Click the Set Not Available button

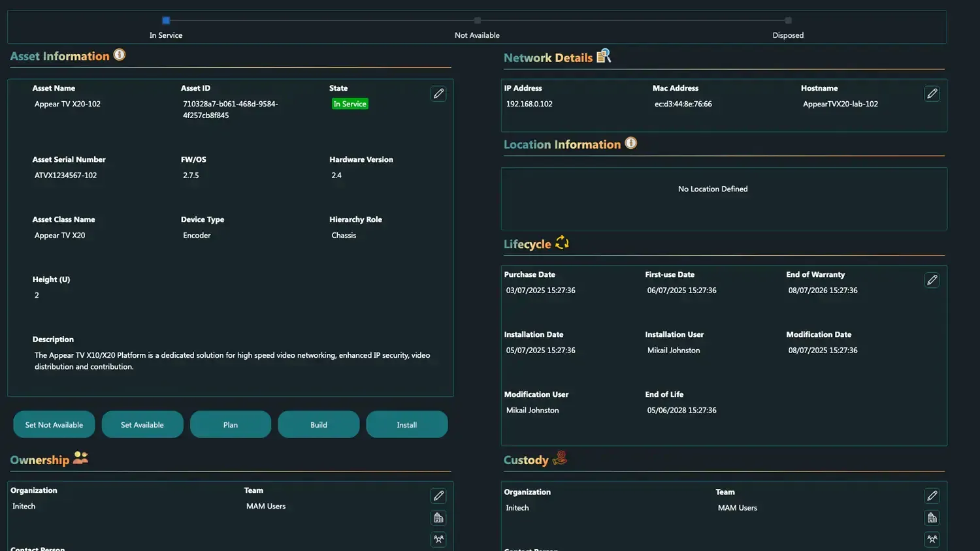click(54, 424)
